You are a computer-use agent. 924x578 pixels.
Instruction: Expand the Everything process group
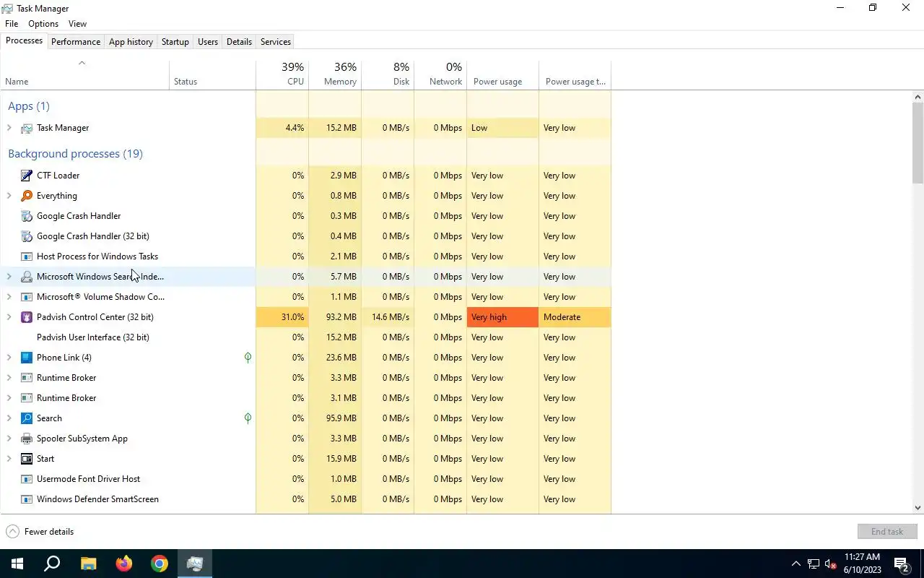tap(9, 196)
